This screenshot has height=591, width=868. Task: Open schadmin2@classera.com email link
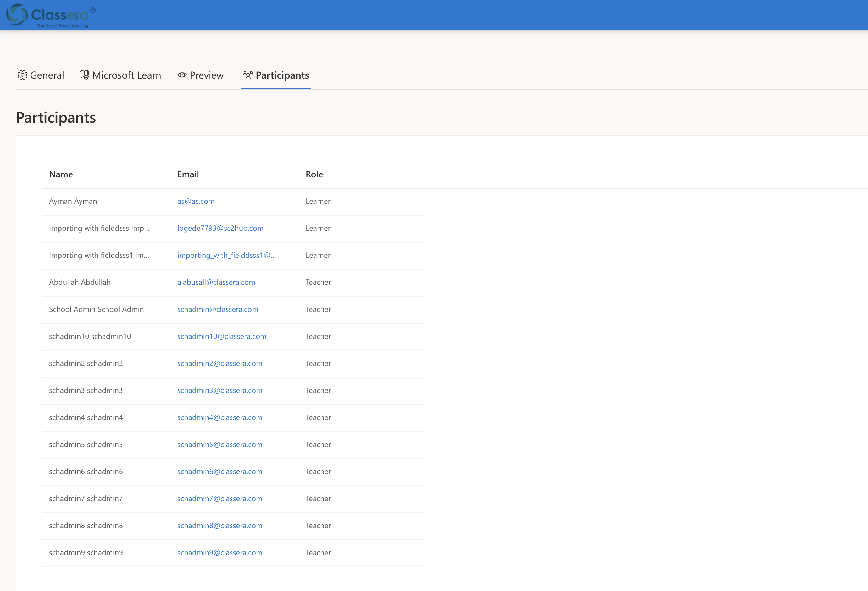(220, 363)
